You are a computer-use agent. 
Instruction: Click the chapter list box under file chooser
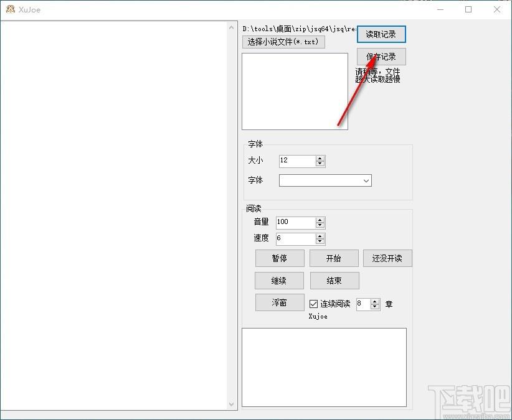click(295, 91)
